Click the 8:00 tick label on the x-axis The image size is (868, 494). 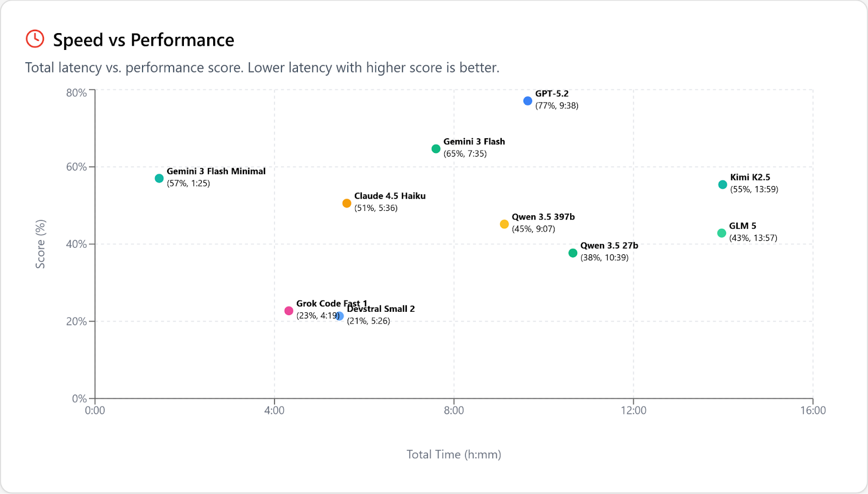tap(454, 410)
